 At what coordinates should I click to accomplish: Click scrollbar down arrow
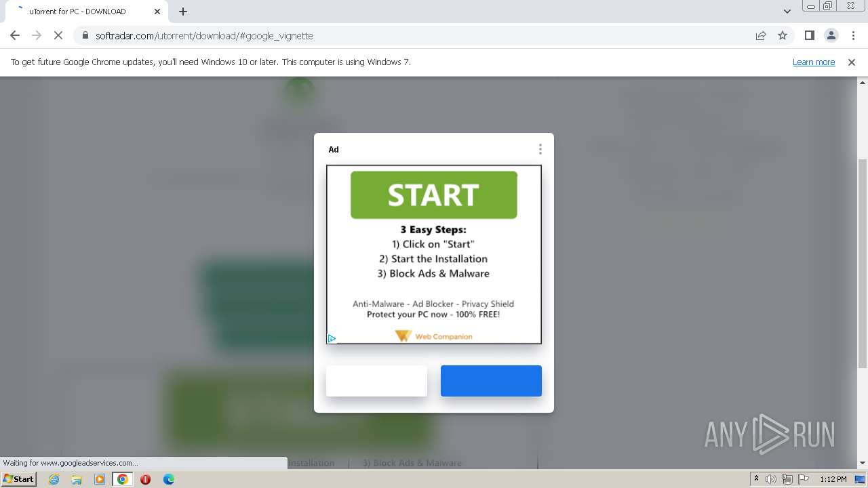[x=862, y=463]
